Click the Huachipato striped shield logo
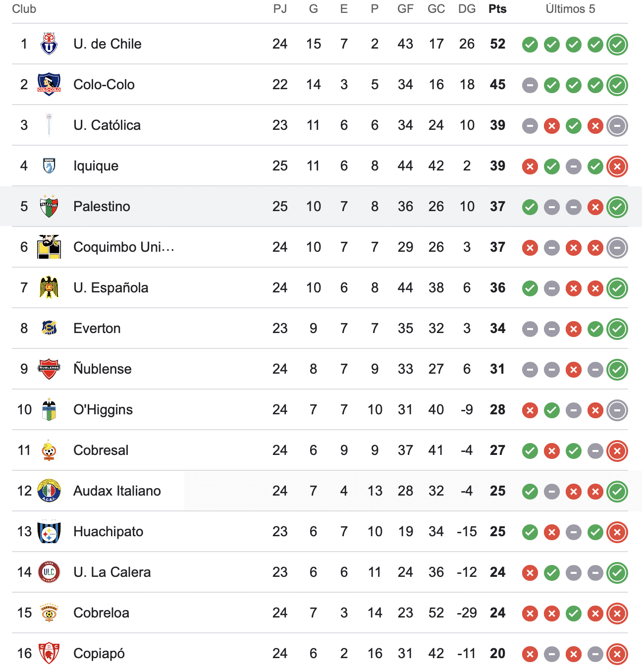Viewport: 644px width, 672px height. (49, 532)
